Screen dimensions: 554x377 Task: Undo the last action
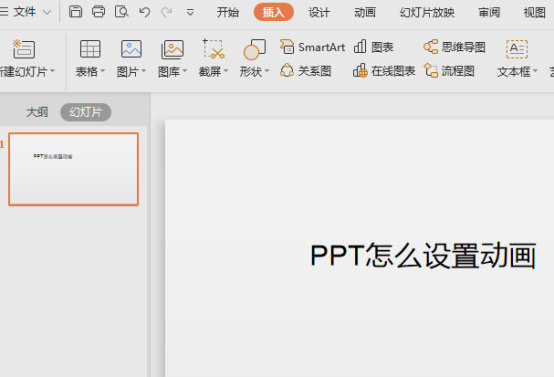coord(145,12)
